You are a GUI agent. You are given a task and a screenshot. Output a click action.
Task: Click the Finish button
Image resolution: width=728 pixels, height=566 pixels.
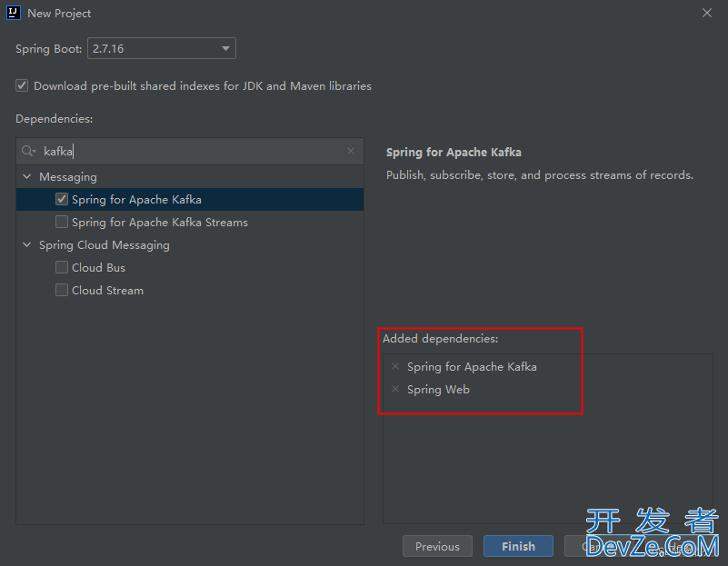(518, 546)
